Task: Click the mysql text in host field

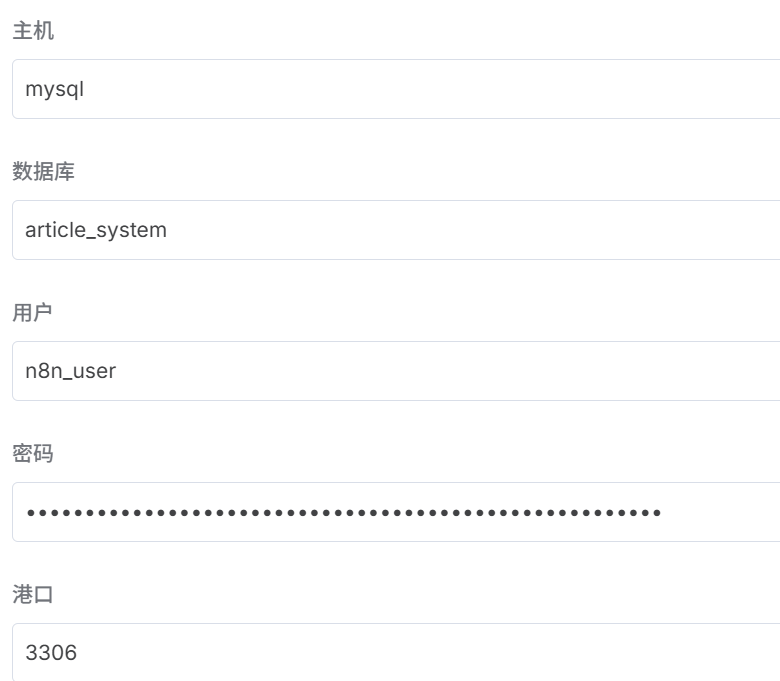Action: tap(55, 89)
